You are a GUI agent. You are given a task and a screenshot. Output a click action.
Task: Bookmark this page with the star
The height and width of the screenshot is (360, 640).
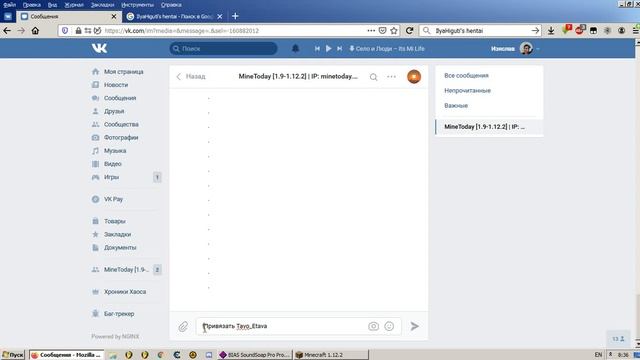(x=393, y=31)
